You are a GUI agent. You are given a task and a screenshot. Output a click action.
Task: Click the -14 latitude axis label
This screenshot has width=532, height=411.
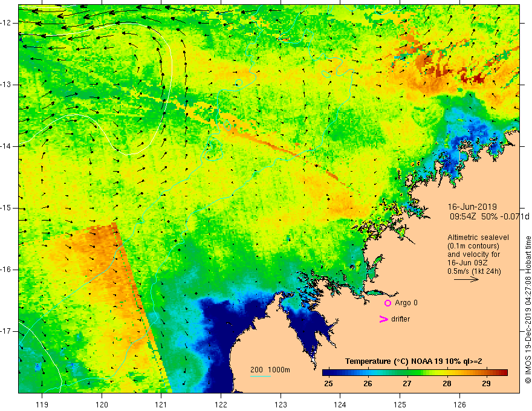(7, 146)
